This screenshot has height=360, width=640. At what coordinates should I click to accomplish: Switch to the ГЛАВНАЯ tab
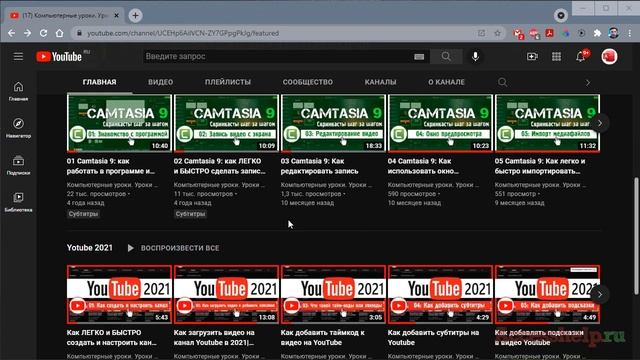(99, 82)
